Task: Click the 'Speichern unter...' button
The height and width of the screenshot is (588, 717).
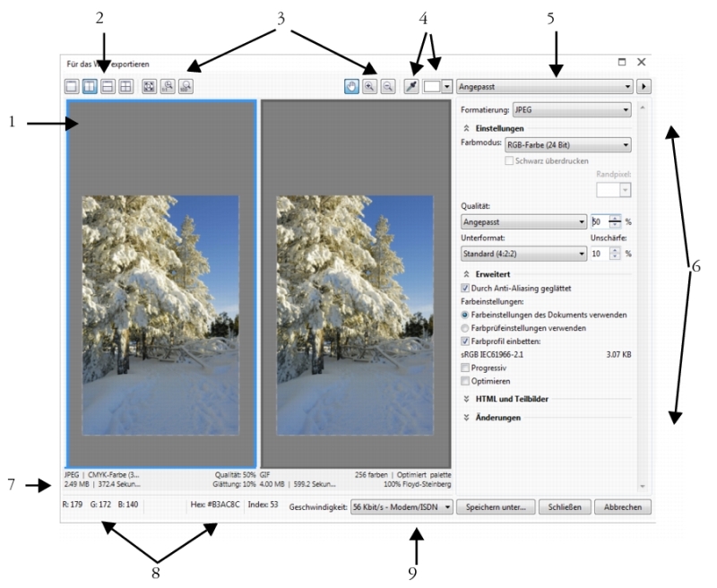Action: pos(497,507)
